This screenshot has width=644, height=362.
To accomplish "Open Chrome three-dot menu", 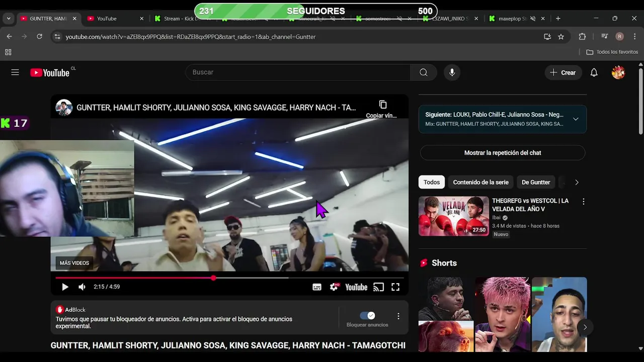I will (x=634, y=36).
